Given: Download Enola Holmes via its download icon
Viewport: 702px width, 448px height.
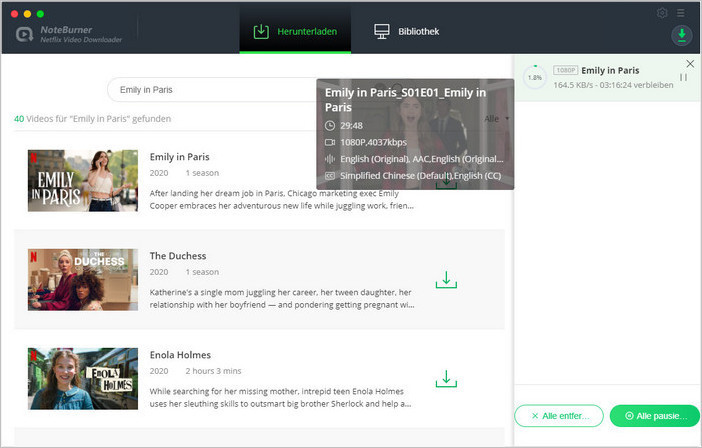Looking at the screenshot, I should 446,379.
